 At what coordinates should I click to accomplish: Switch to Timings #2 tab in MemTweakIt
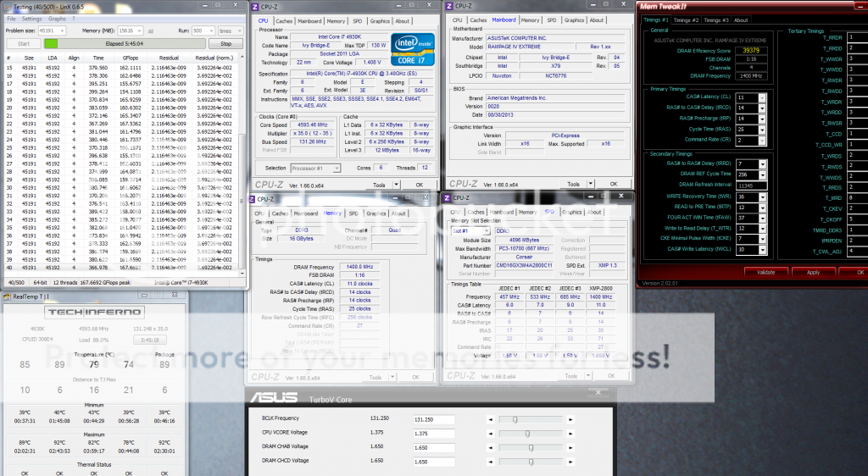point(686,19)
